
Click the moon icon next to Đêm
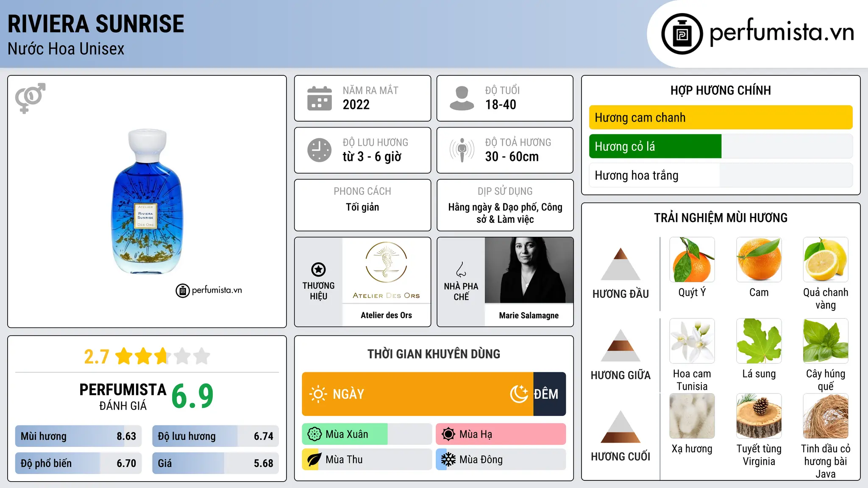[x=519, y=394]
